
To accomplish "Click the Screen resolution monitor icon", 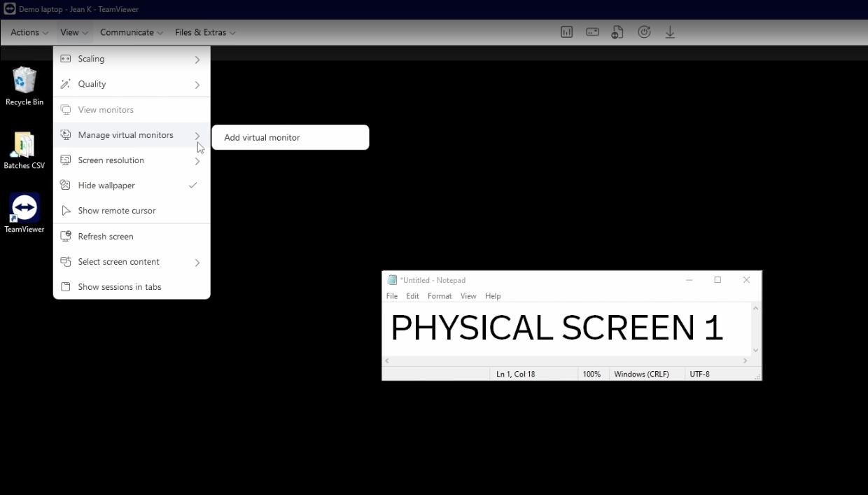I will 66,160.
